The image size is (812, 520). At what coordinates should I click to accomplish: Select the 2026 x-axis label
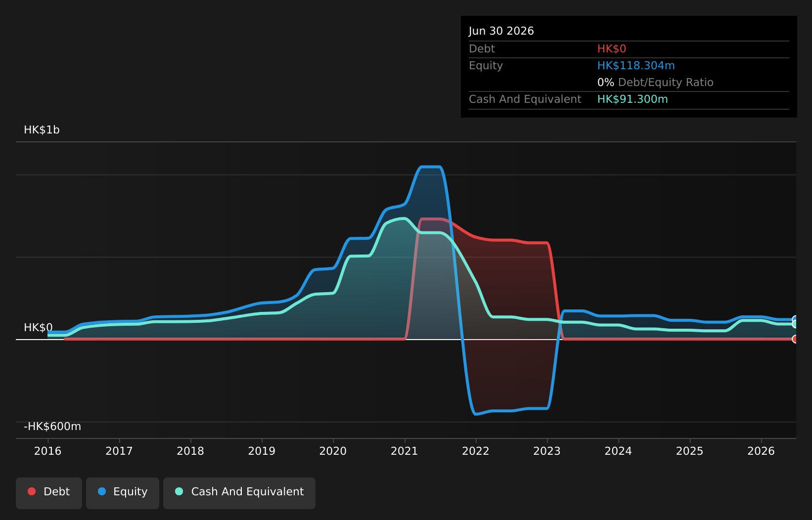[x=761, y=451]
